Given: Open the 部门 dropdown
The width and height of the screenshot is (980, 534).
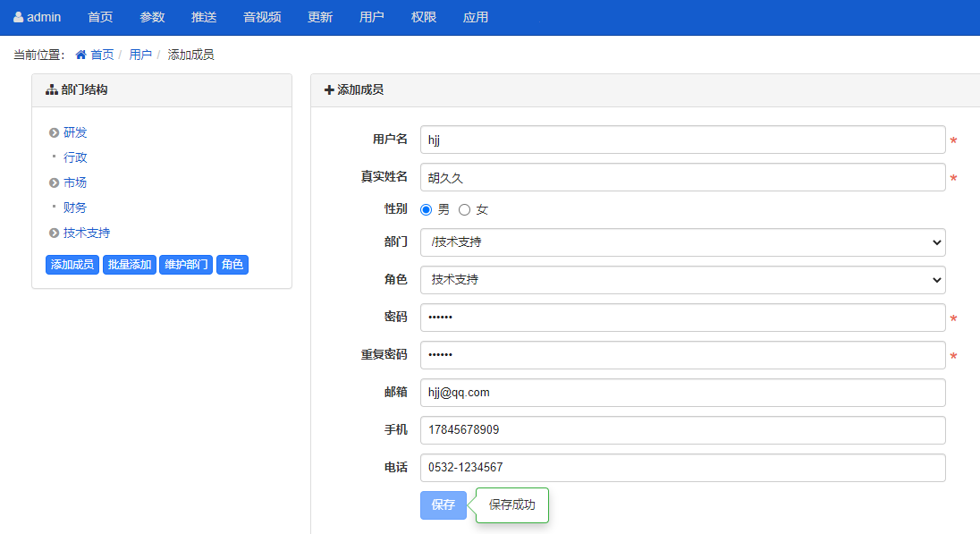Looking at the screenshot, I should coord(682,242).
